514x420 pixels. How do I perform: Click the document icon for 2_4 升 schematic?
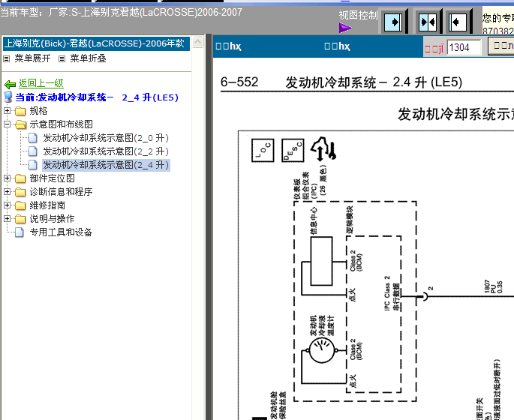[33, 165]
